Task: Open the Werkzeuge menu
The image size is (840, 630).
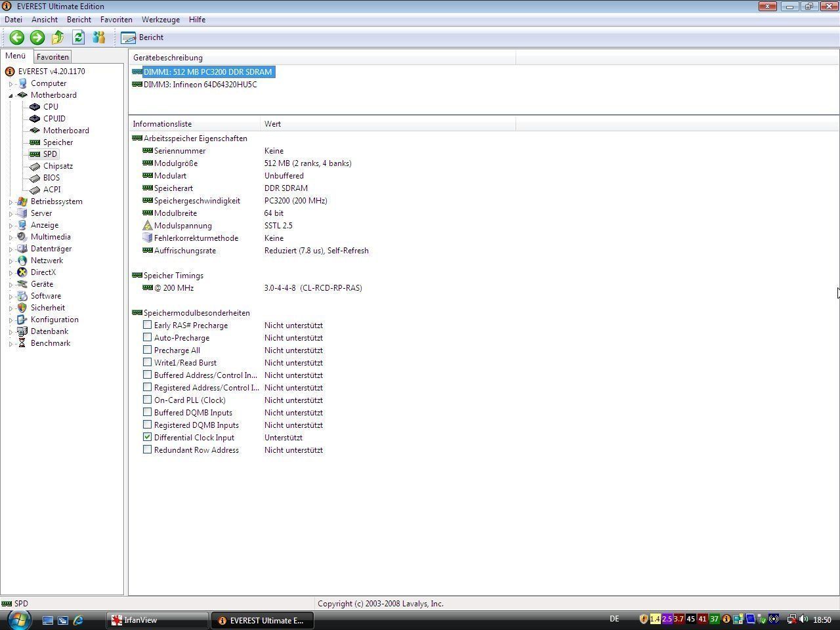Action: (x=161, y=20)
